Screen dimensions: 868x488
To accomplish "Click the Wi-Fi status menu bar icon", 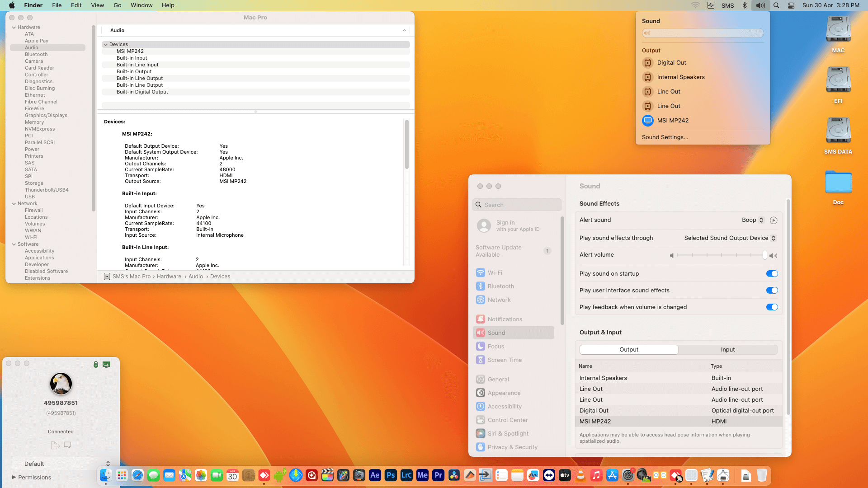I will 695,5.
